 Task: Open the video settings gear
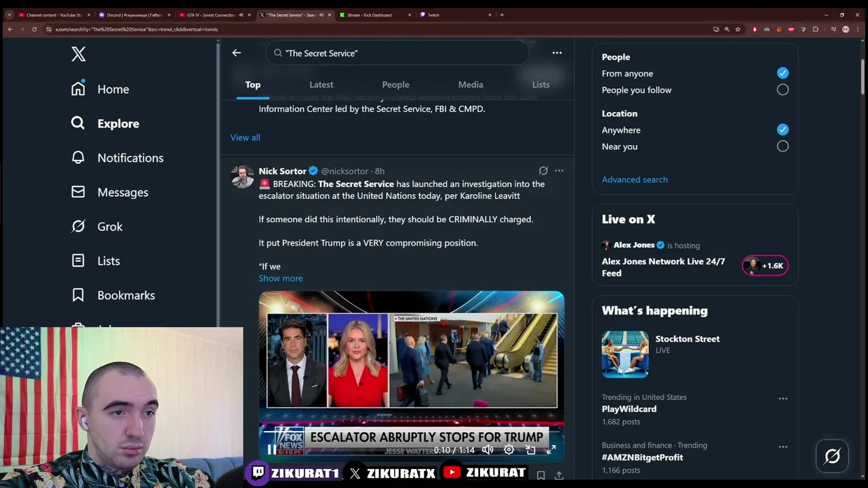tap(509, 450)
